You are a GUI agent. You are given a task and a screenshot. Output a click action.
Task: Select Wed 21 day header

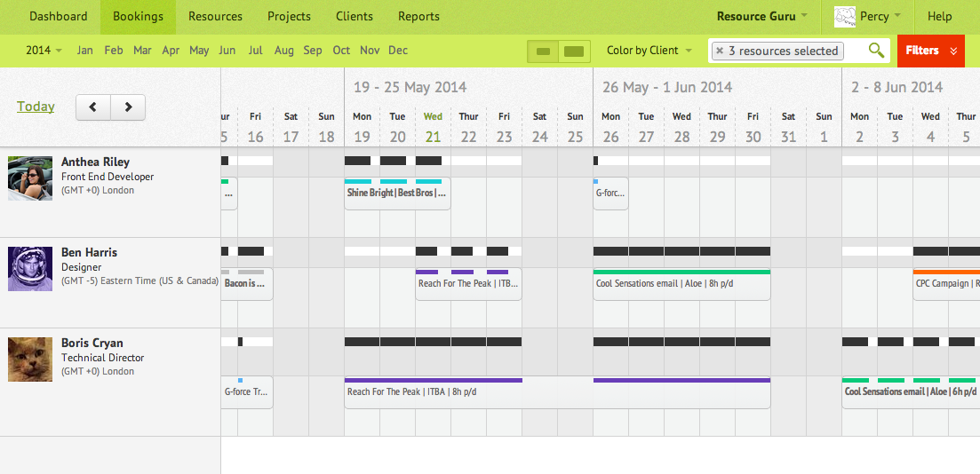click(433, 128)
